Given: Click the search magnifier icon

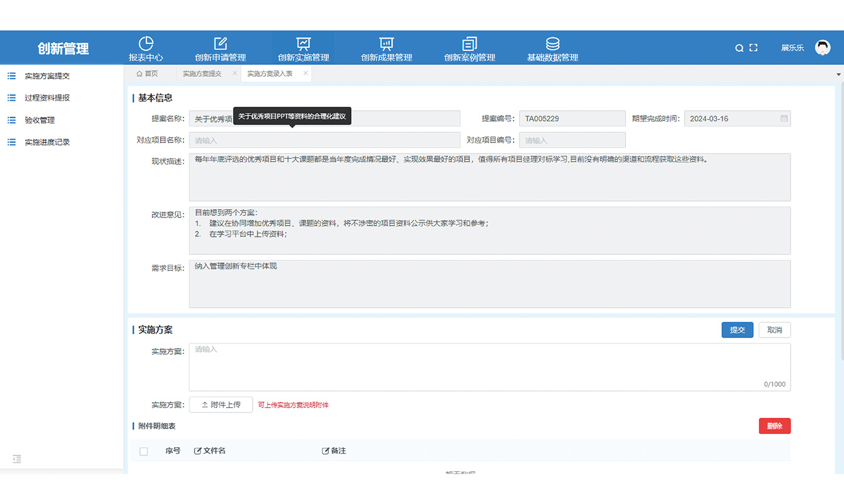Looking at the screenshot, I should point(739,48).
